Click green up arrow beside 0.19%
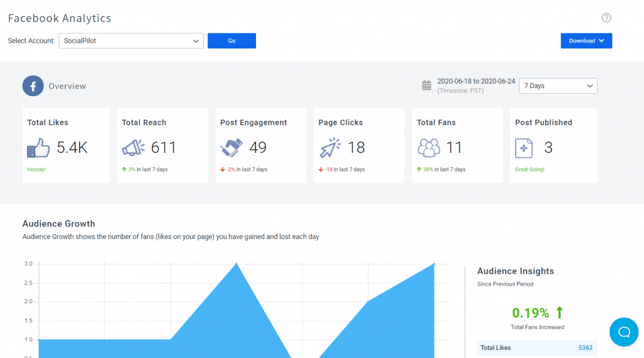 559,313
